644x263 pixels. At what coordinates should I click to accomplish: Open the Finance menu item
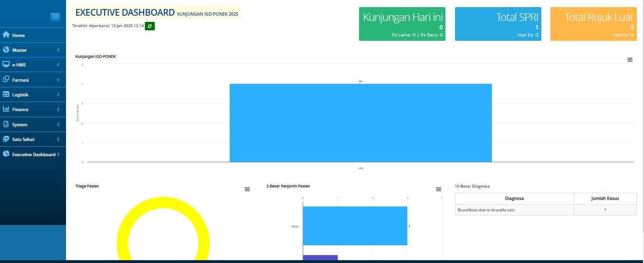click(33, 109)
